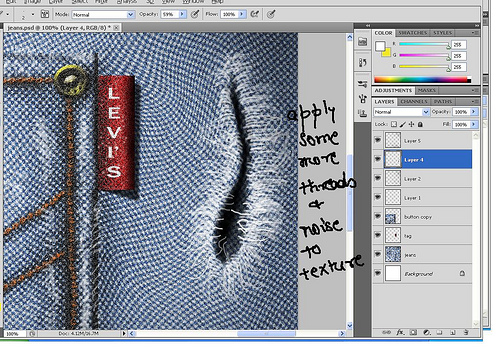Select the Adjustments tab
The height and width of the screenshot is (362, 500).
(393, 90)
